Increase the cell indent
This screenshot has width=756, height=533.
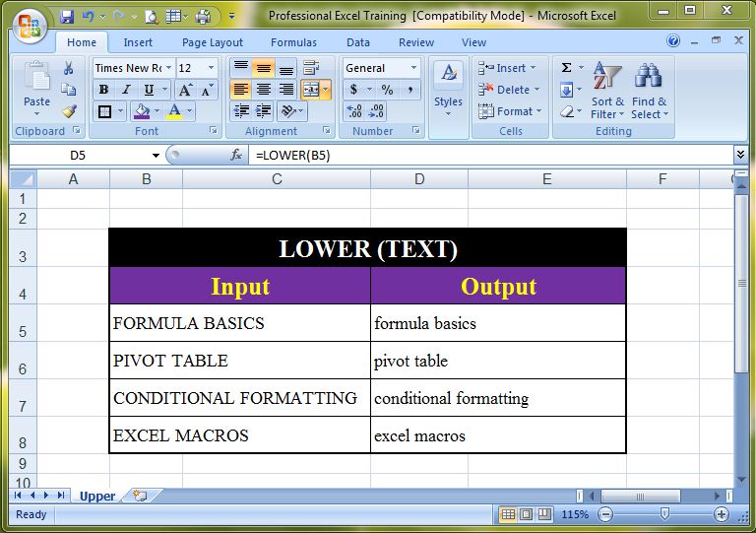tap(263, 111)
